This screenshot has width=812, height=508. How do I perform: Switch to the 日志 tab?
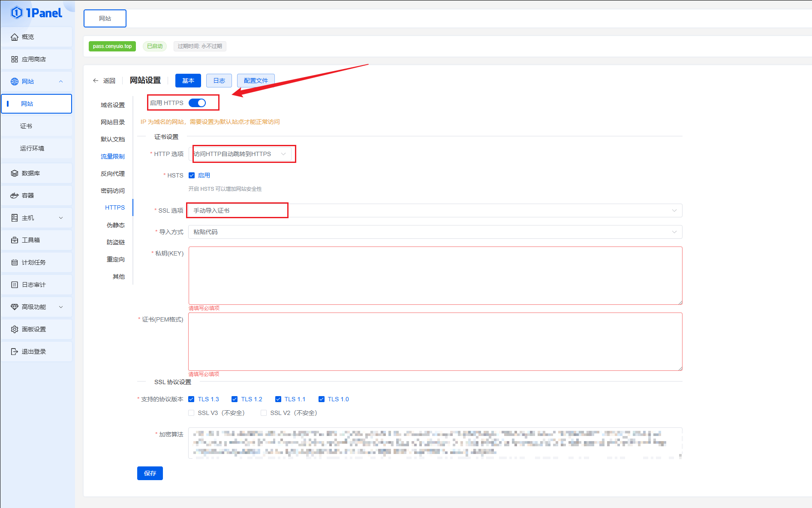click(219, 81)
